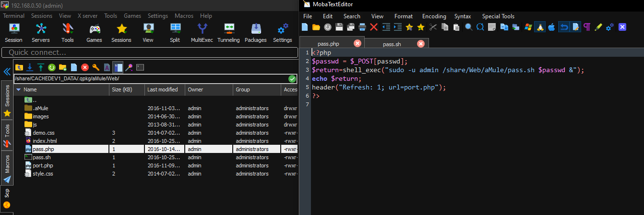Collapse sidebar with double-chevron arrow
Viewport: 644px width, 215px height.
pos(7,72)
